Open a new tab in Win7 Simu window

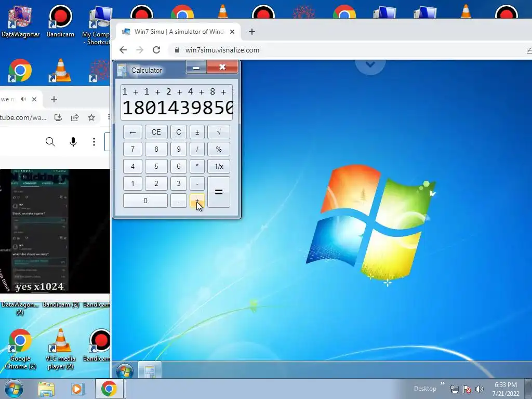click(x=252, y=32)
